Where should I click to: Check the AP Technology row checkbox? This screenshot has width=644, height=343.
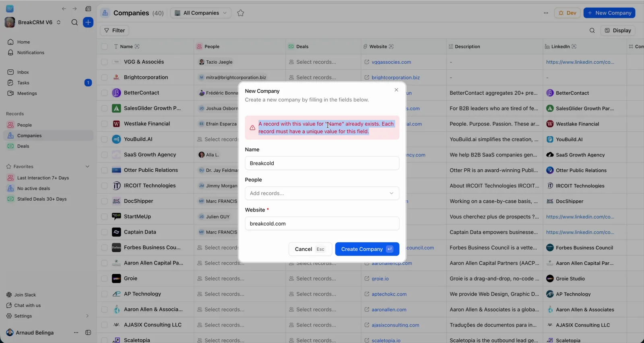pyautogui.click(x=104, y=294)
